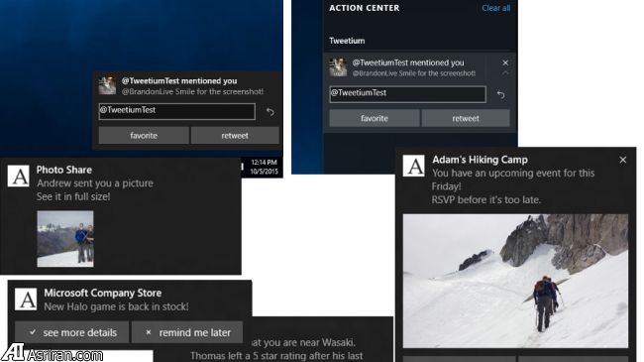The image size is (644, 362).
Task: Click see more details button
Action: [72, 332]
